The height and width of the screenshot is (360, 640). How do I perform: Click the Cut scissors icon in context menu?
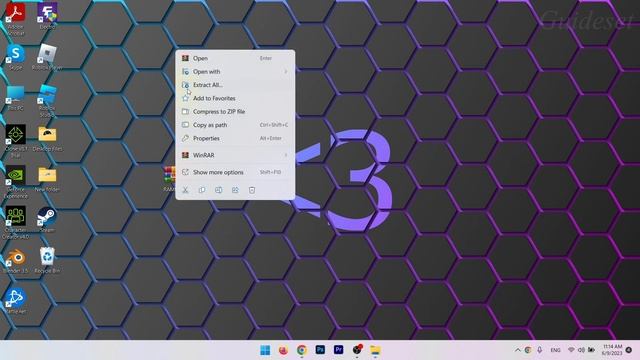click(185, 190)
